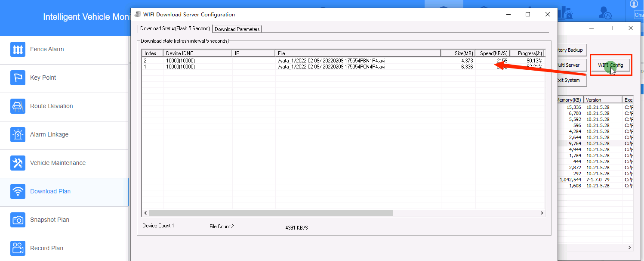Open the Vehicle Maintenance wrench icon
This screenshot has height=261, width=644.
18,163
